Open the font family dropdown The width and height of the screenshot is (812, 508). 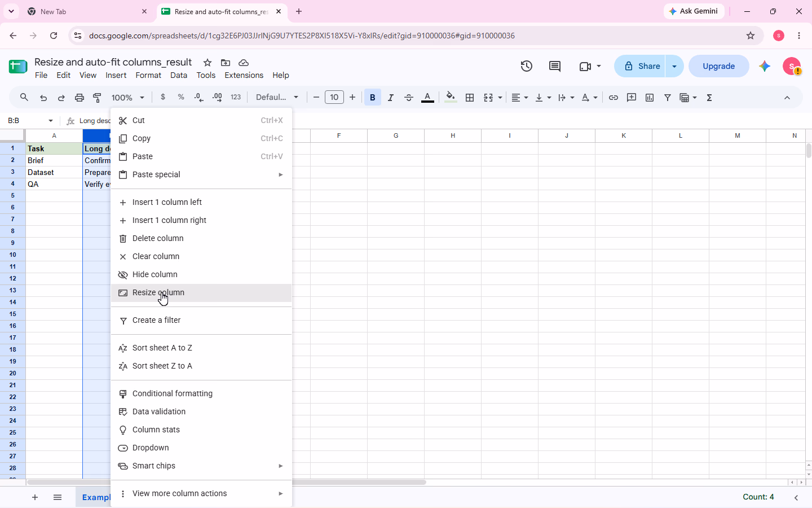coord(277,98)
